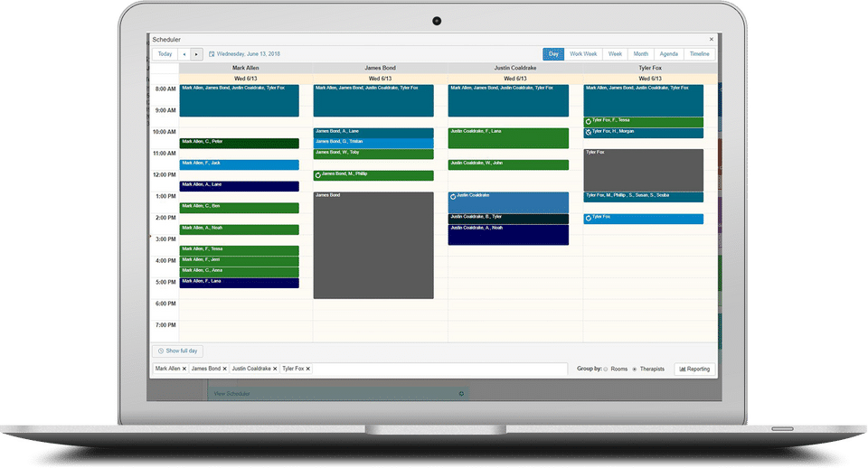The height and width of the screenshot is (468, 868).
Task: Open James Bond, G., Tristan appointment
Action: pyautogui.click(x=373, y=144)
